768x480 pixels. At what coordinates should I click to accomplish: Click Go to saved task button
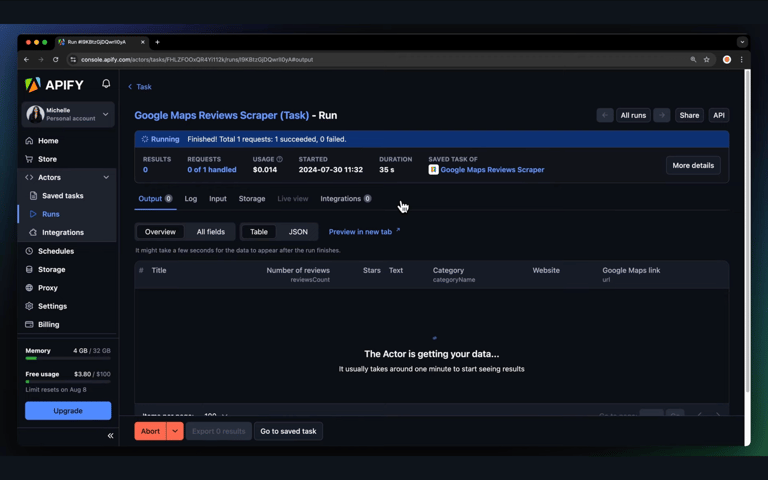click(288, 431)
